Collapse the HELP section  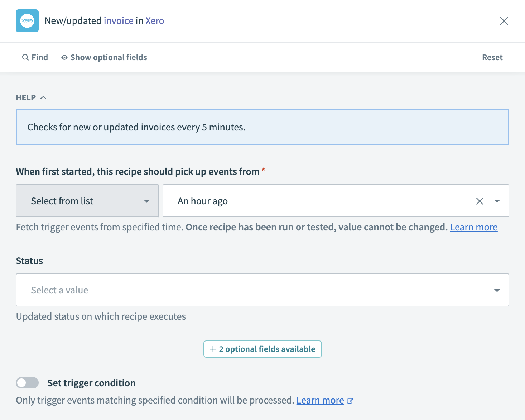click(x=44, y=97)
